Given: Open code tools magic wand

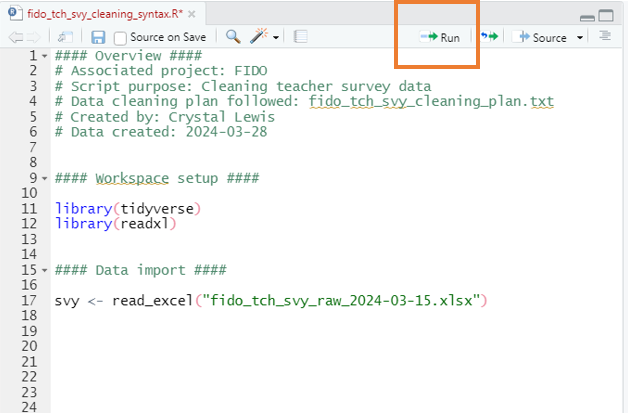Looking at the screenshot, I should pos(259,37).
